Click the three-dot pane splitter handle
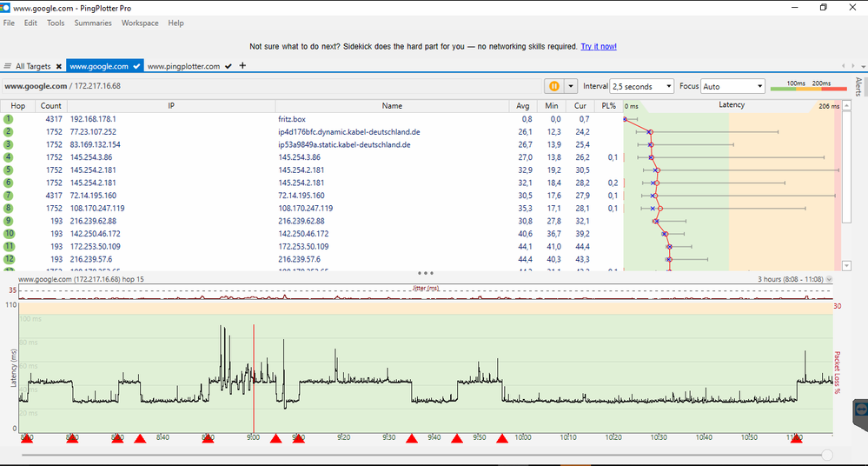 (x=425, y=273)
